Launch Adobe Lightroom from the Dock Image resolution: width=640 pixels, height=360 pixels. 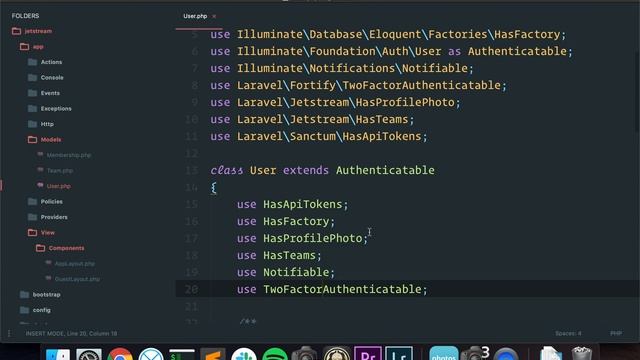point(399,353)
